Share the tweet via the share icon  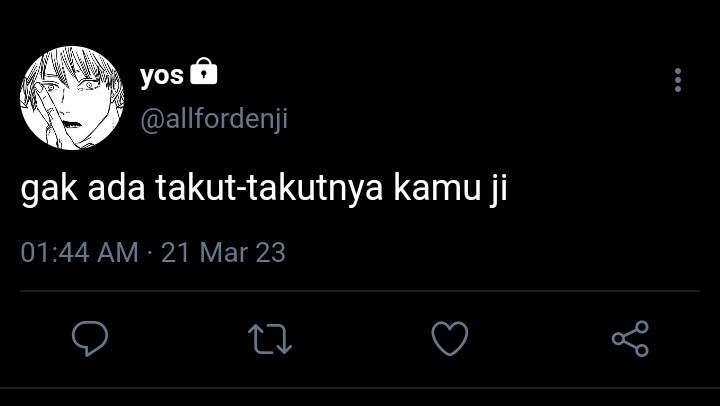tap(630, 339)
